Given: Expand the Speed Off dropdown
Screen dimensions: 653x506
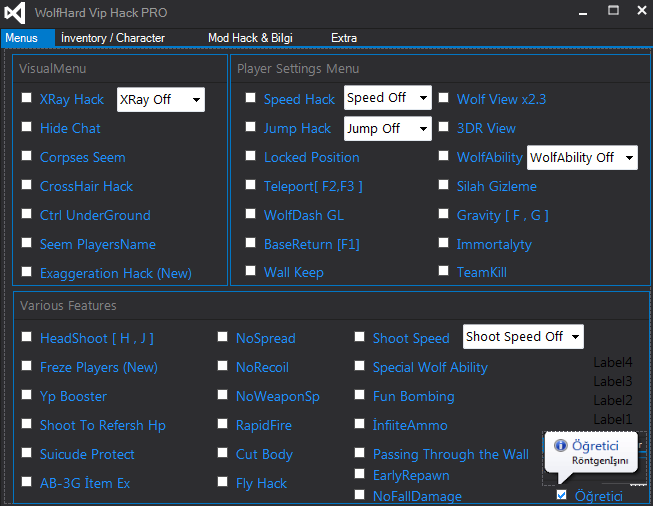Looking at the screenshot, I should 388,98.
